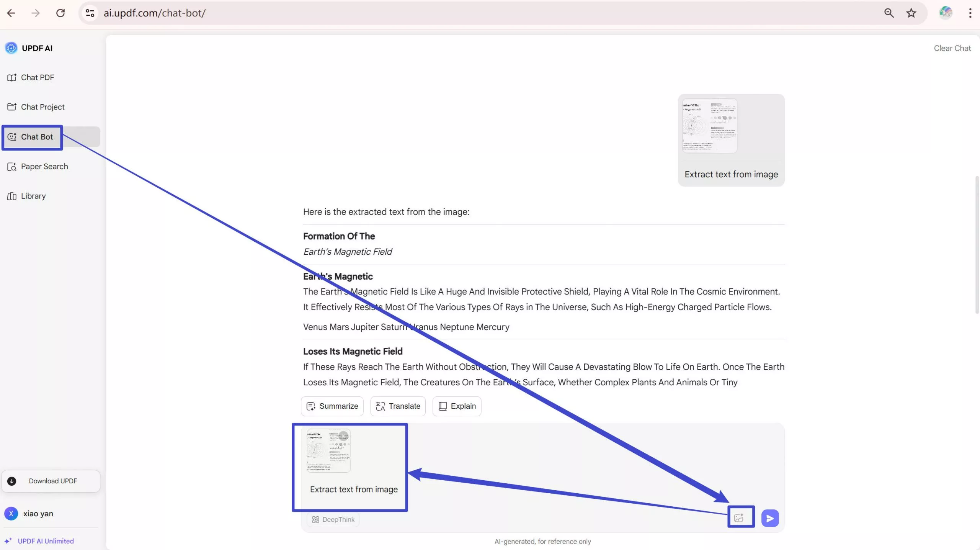
Task: Open the sent image thumbnail in chat
Action: click(709, 126)
